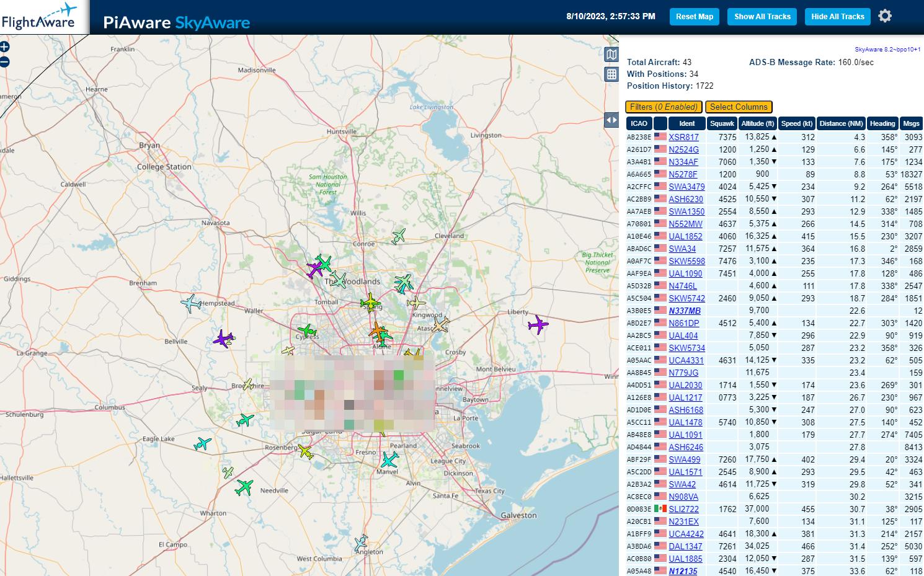The image size is (924, 576).
Task: Open flight SKW5742 link
Action: tap(686, 298)
